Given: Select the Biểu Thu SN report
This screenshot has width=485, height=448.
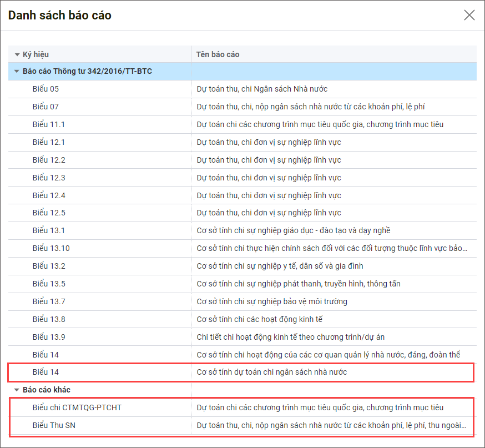Looking at the screenshot, I should tap(54, 425).
